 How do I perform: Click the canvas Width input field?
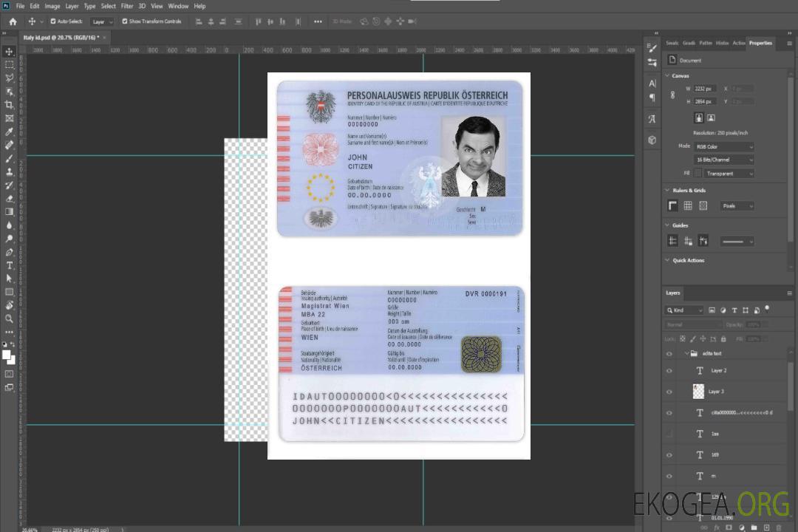705,89
